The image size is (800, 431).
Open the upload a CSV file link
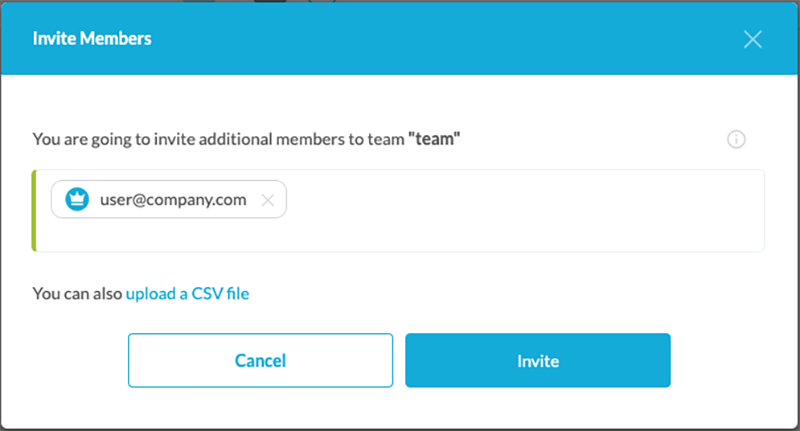tap(187, 294)
